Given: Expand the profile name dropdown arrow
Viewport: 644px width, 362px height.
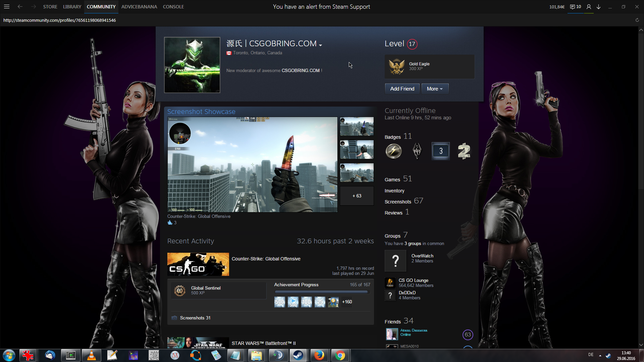Looking at the screenshot, I should (x=321, y=45).
